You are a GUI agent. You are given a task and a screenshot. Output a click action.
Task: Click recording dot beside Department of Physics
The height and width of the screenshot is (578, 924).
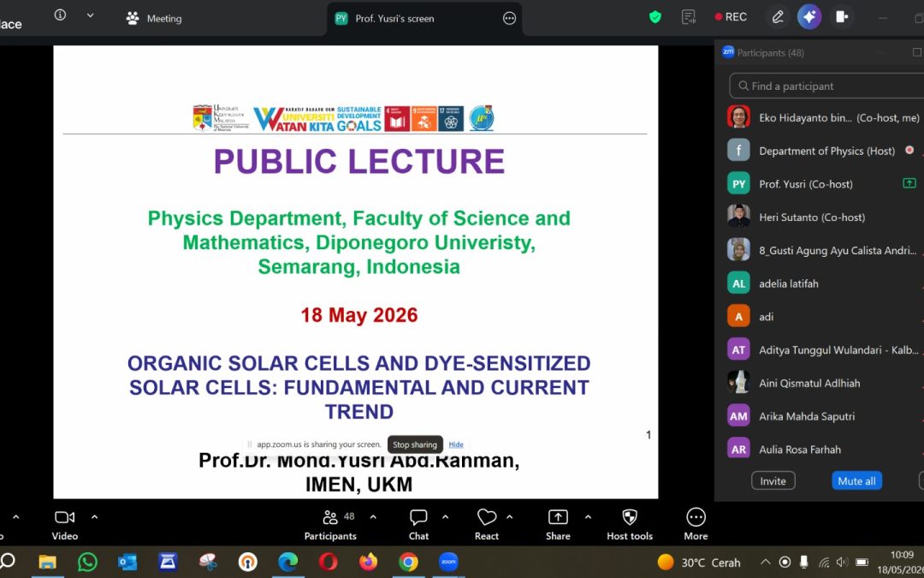click(x=909, y=151)
